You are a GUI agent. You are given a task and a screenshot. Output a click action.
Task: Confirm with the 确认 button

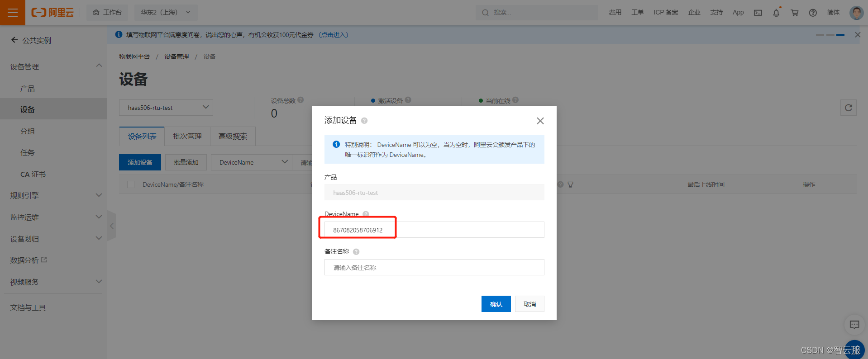tap(496, 304)
